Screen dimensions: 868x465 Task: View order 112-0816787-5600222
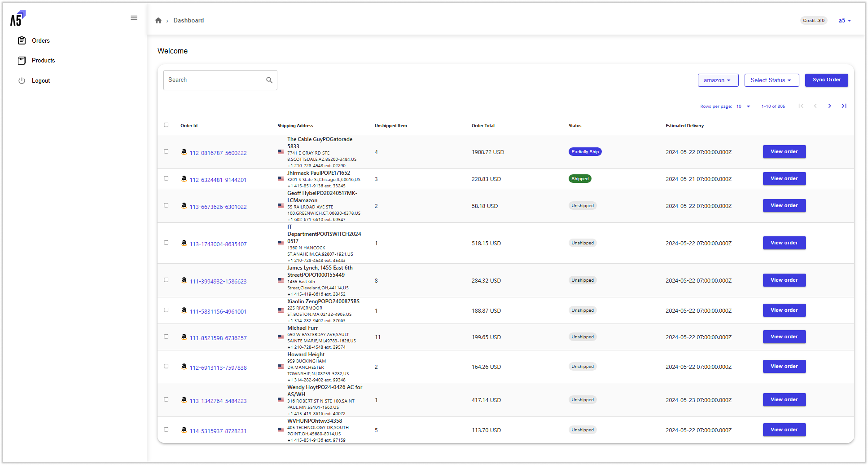tap(784, 152)
